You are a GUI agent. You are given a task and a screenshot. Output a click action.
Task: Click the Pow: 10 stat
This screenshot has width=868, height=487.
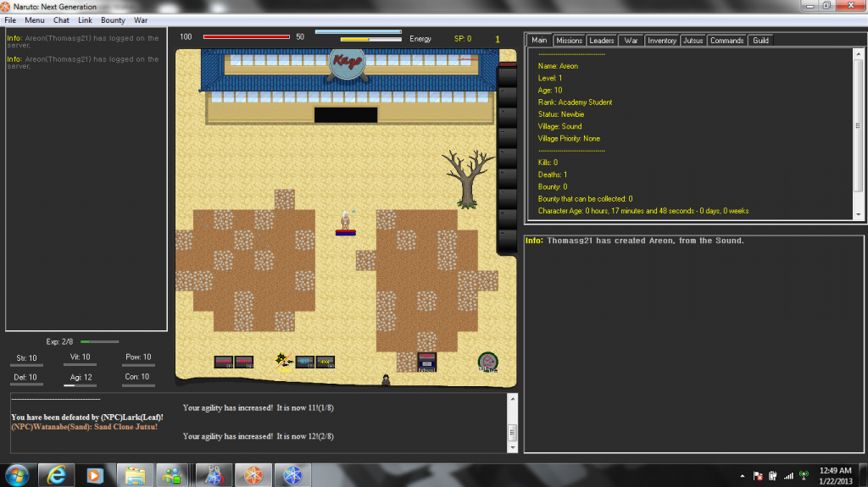tap(138, 357)
